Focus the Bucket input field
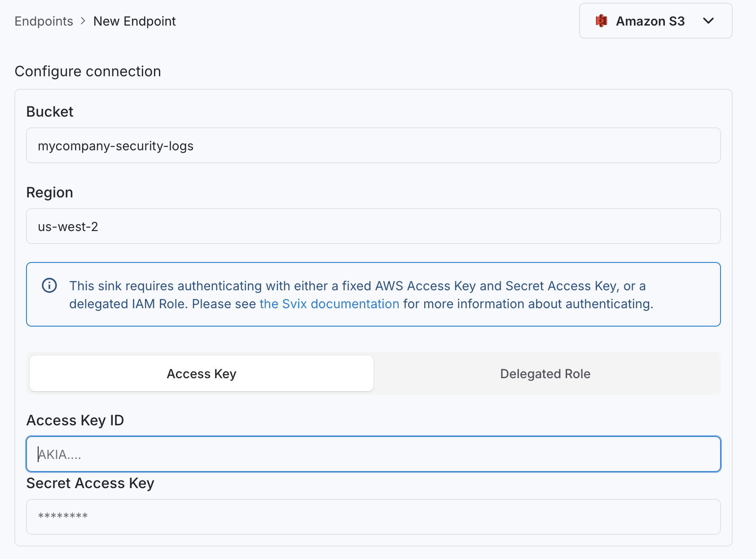The height and width of the screenshot is (559, 756). pyautogui.click(x=374, y=145)
